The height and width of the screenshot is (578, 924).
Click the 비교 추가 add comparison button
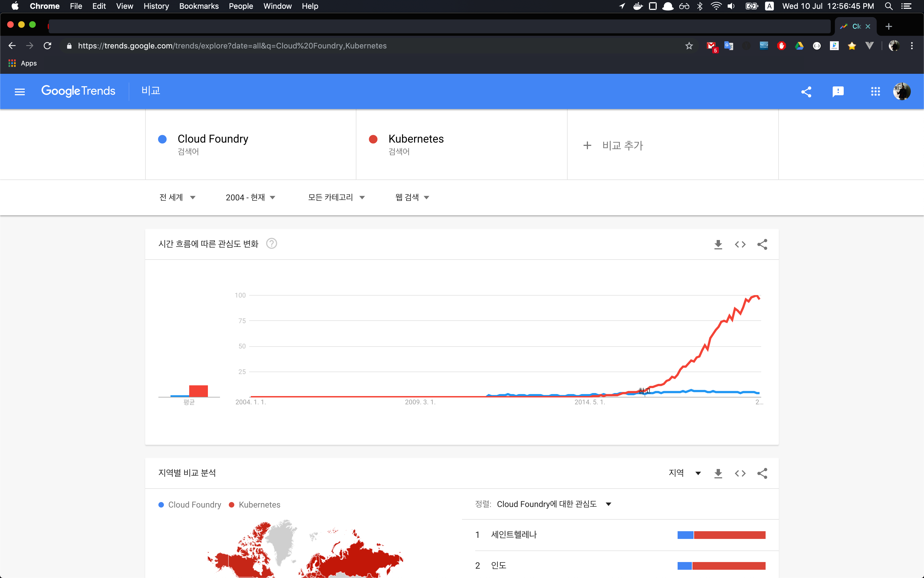(x=614, y=145)
